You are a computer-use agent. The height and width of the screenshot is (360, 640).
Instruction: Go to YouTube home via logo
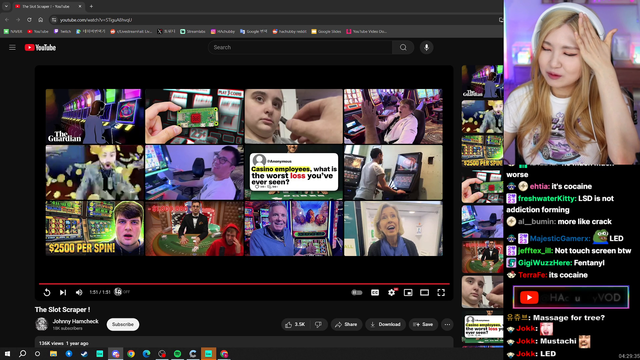(40, 47)
